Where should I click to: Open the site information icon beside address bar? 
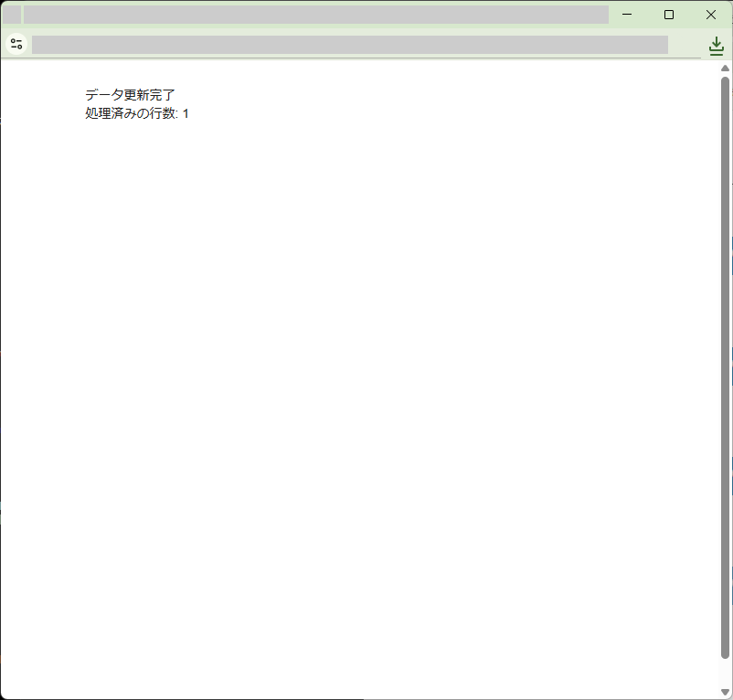[16, 44]
